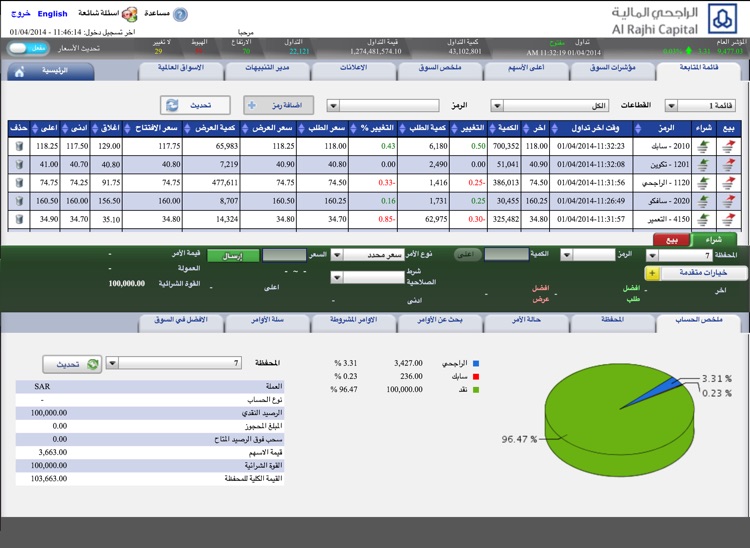Open the Portfolio (المحفظة) tab
750x548 pixels.
point(613,323)
